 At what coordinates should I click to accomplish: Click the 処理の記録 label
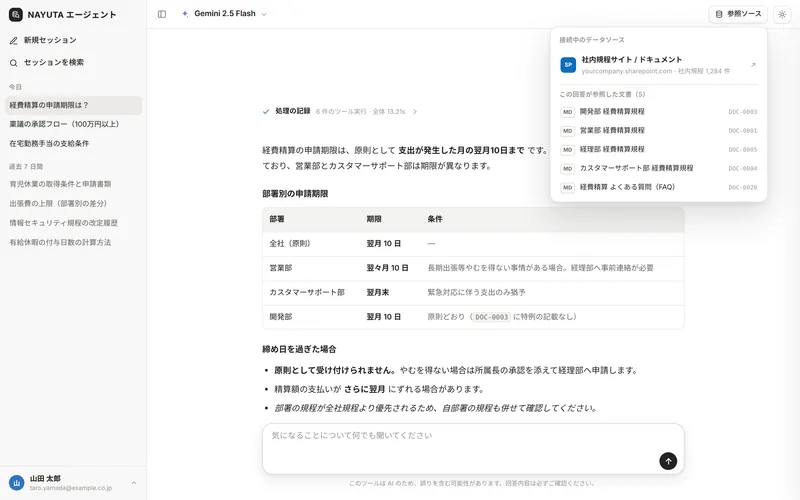pos(293,111)
